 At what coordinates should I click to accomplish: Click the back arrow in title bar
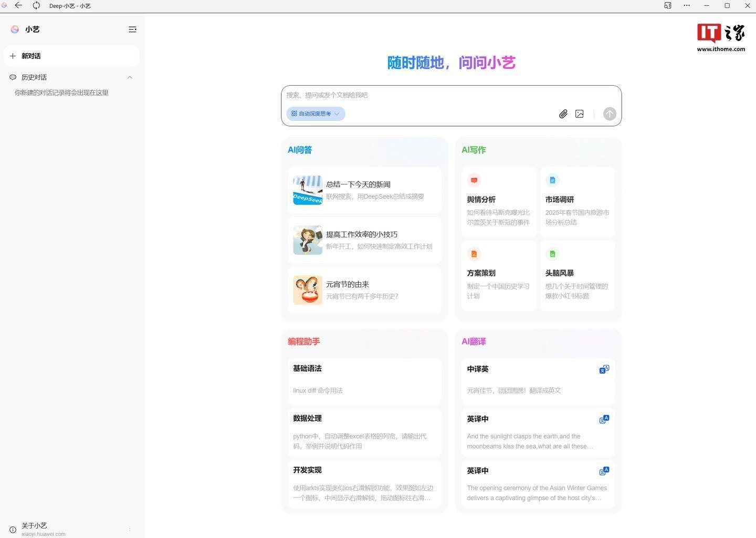click(18, 6)
